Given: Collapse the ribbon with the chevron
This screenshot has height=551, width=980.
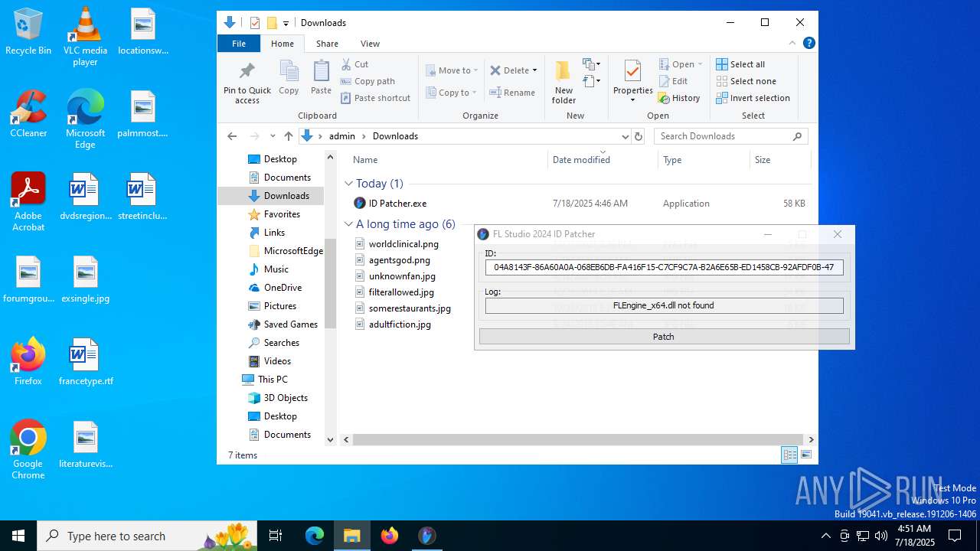Looking at the screenshot, I should click(x=792, y=44).
